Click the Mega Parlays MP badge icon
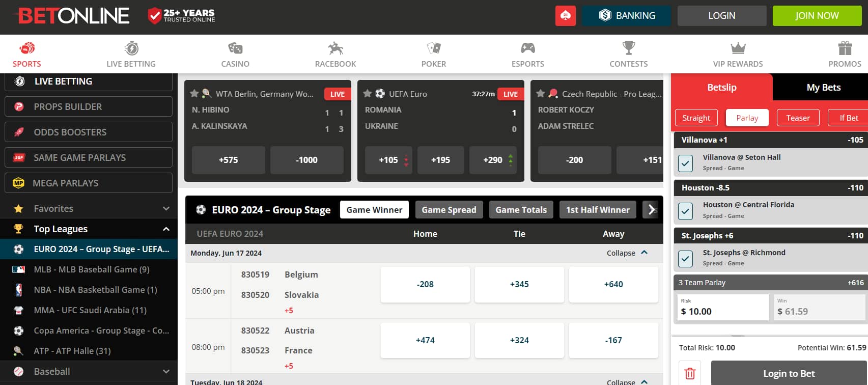This screenshot has height=385, width=868. pyautogui.click(x=18, y=183)
